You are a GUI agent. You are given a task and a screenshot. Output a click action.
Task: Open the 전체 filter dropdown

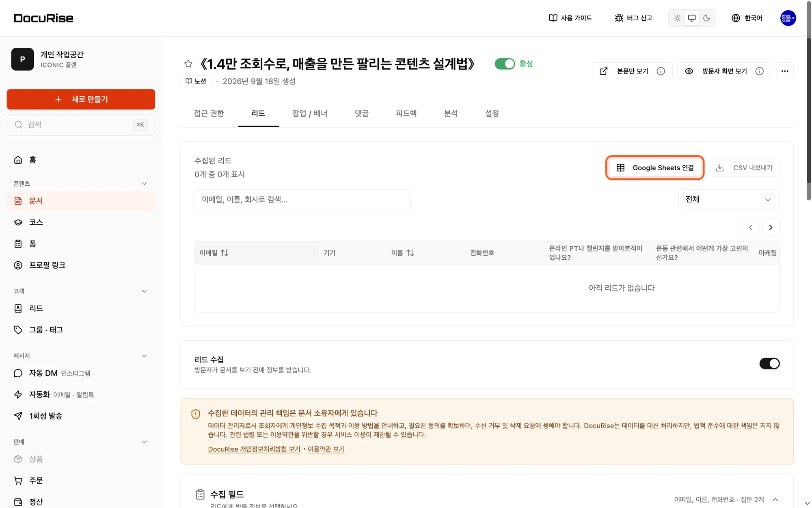point(729,199)
